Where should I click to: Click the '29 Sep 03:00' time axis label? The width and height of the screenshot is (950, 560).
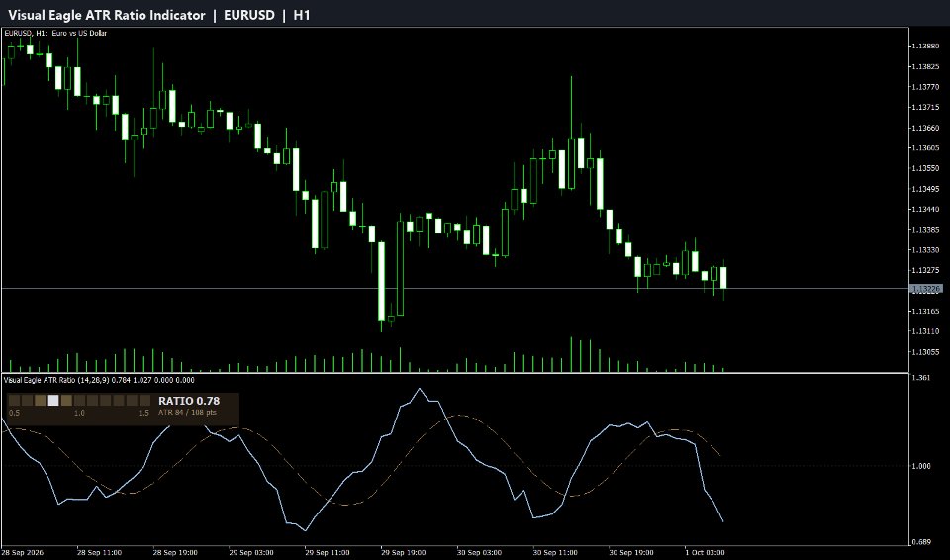[x=250, y=553]
